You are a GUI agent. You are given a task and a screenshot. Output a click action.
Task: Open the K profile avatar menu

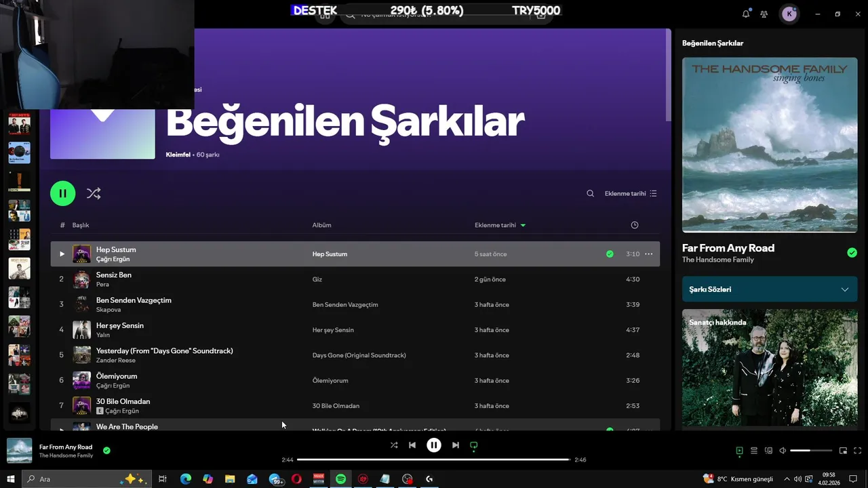tap(789, 14)
